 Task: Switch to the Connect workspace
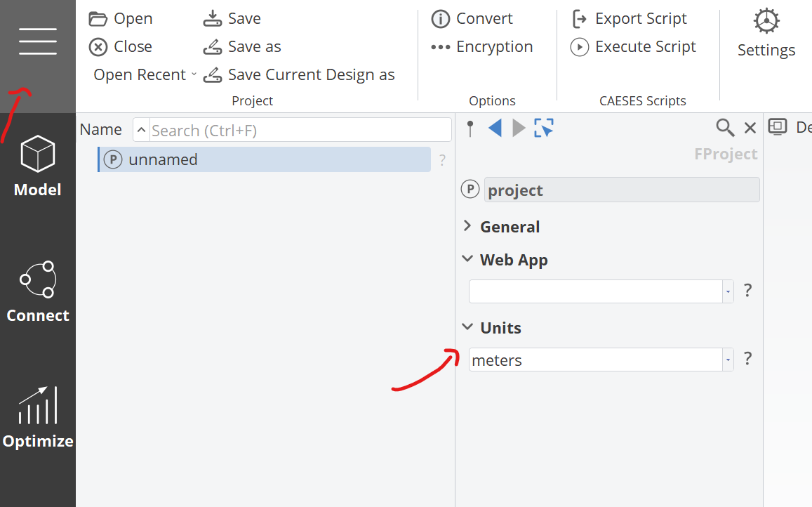pyautogui.click(x=38, y=292)
